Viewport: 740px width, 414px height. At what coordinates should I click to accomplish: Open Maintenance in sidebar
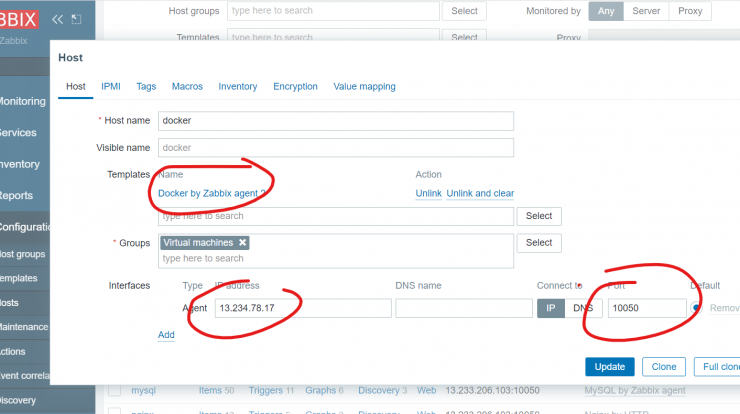pyautogui.click(x=25, y=327)
